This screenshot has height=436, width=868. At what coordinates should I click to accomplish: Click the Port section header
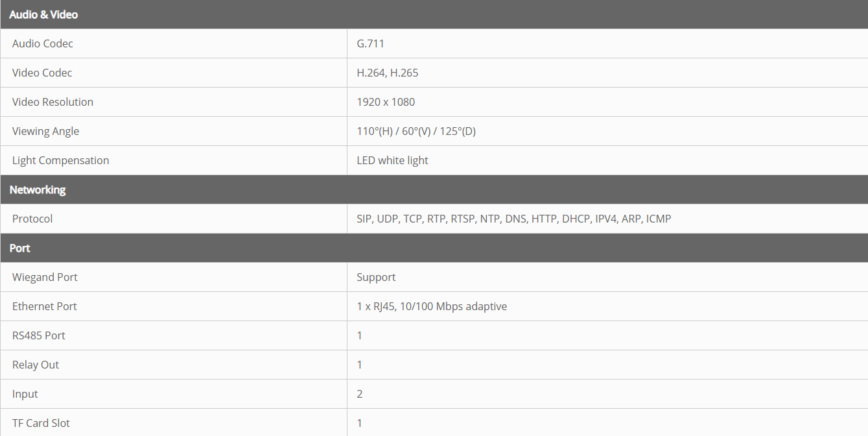click(20, 248)
